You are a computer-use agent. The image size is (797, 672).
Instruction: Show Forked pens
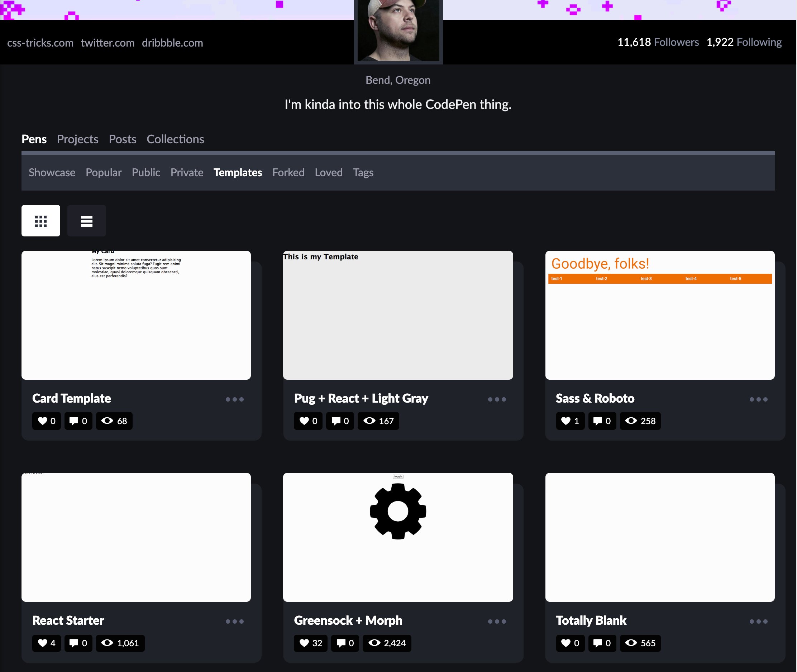point(288,173)
